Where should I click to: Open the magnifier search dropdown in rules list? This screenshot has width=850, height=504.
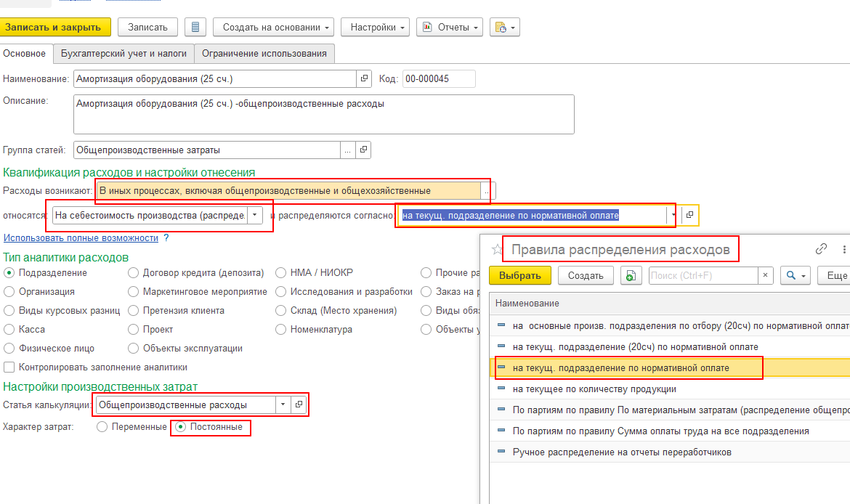click(796, 276)
